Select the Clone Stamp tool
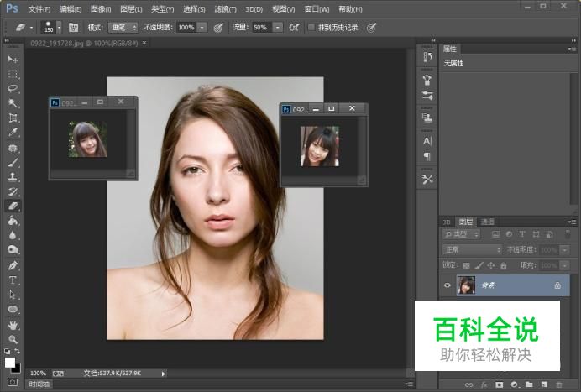Screen dimensions: 581x392 (13, 177)
